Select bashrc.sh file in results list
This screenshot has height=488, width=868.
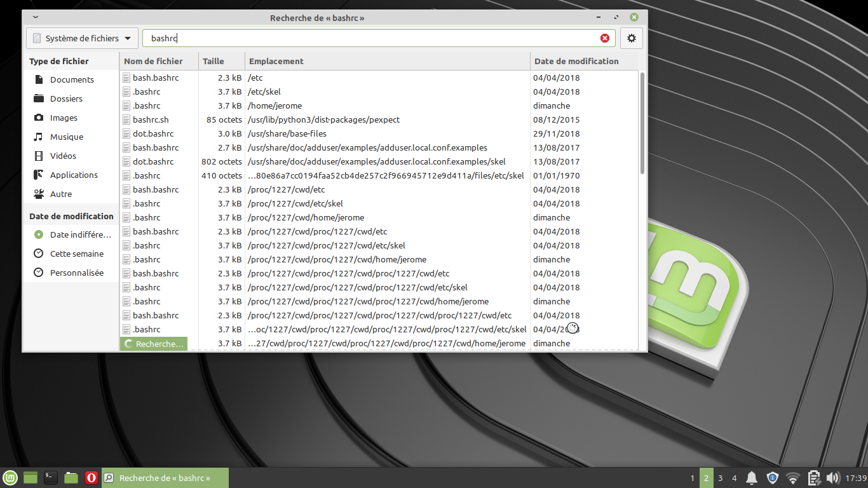coord(151,119)
